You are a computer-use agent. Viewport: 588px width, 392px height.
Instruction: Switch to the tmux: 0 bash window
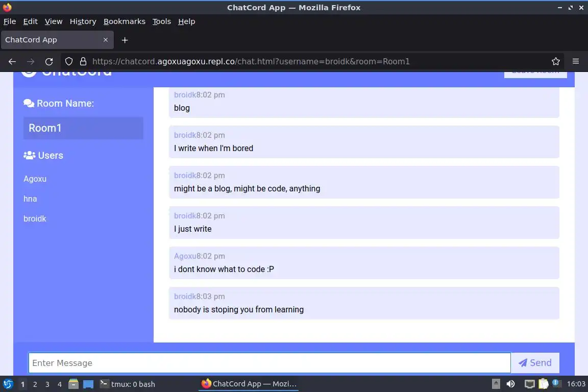[128, 384]
